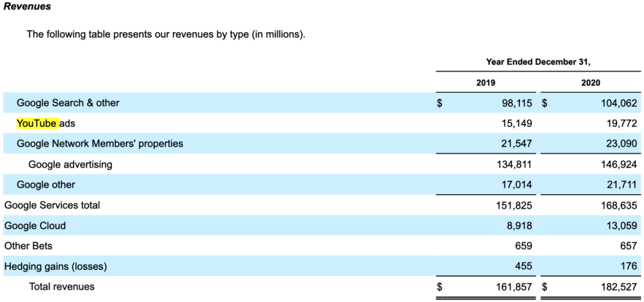Select the 2019 column header
Screen dimensions: 644x302
click(x=485, y=83)
